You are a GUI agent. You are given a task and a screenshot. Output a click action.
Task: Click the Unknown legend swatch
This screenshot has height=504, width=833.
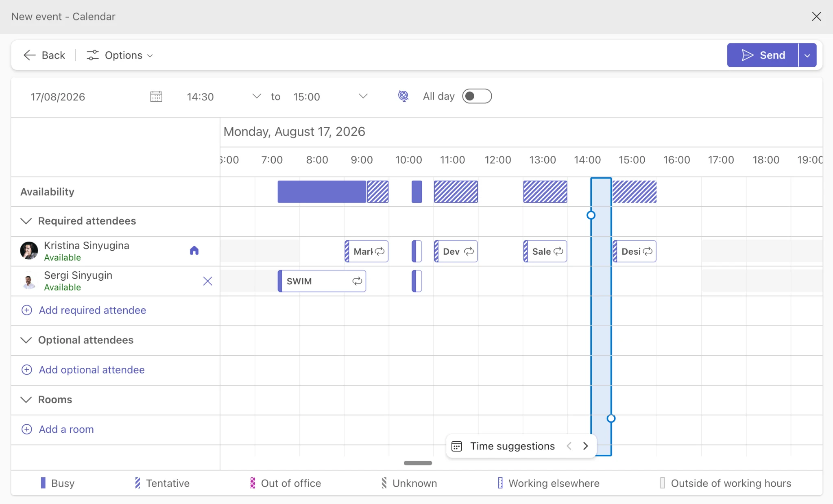pos(384,483)
